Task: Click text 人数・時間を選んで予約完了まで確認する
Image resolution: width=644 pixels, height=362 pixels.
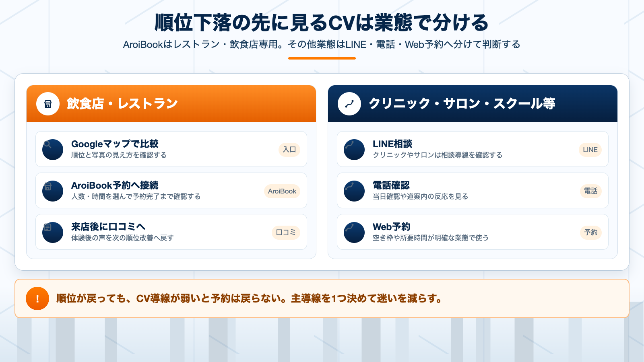Action: [136, 197]
